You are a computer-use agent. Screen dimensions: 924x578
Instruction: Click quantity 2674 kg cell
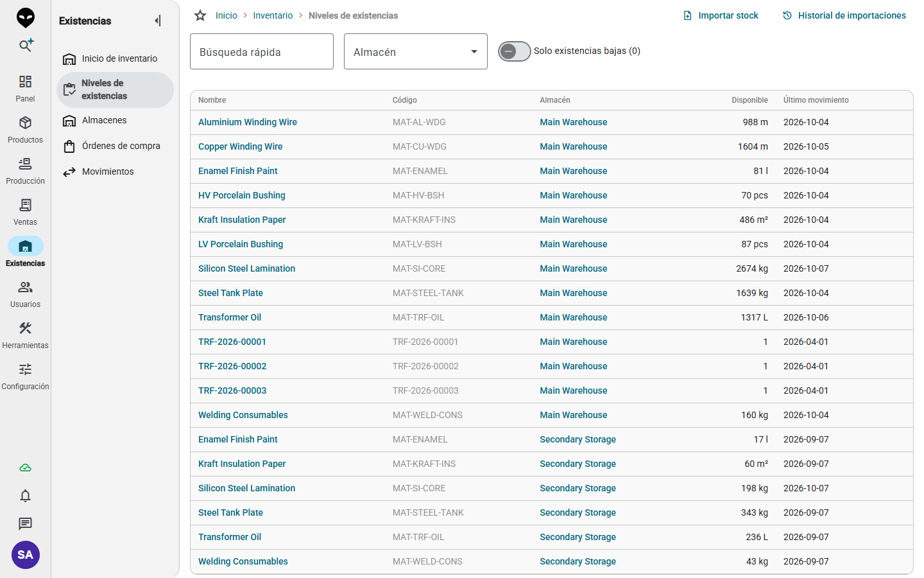[x=752, y=268]
